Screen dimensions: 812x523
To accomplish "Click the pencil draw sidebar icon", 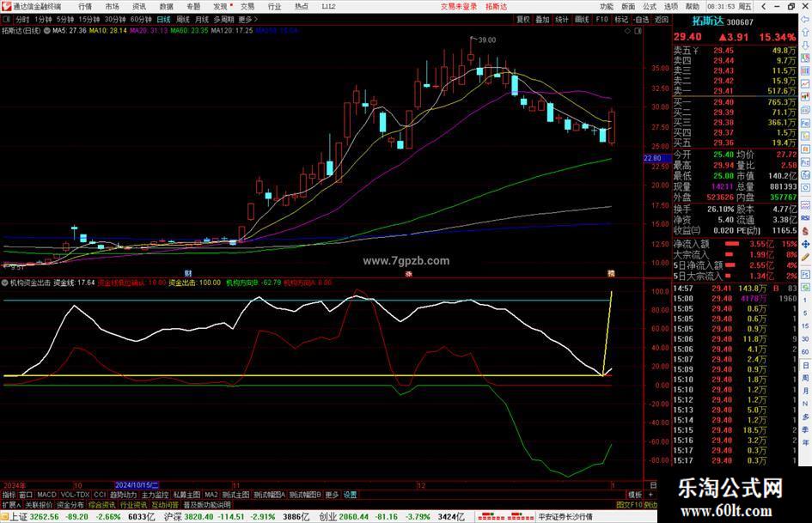I will click(805, 257).
